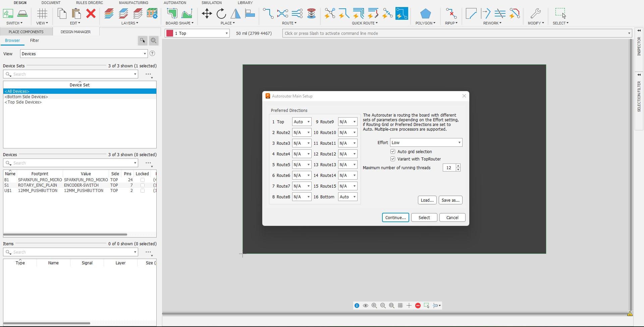This screenshot has height=327, width=644.
Task: Open the 16 Bottom direction dropdown
Action: pos(347,197)
